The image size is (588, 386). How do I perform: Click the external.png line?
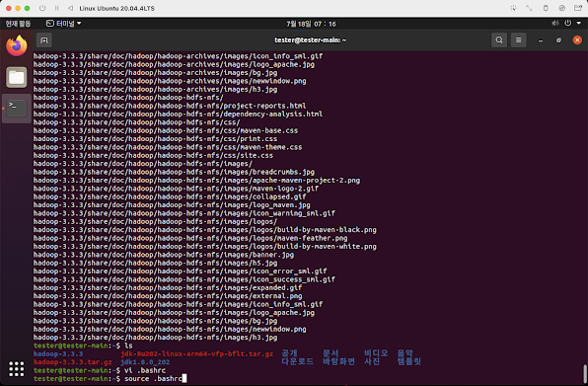coord(168,295)
